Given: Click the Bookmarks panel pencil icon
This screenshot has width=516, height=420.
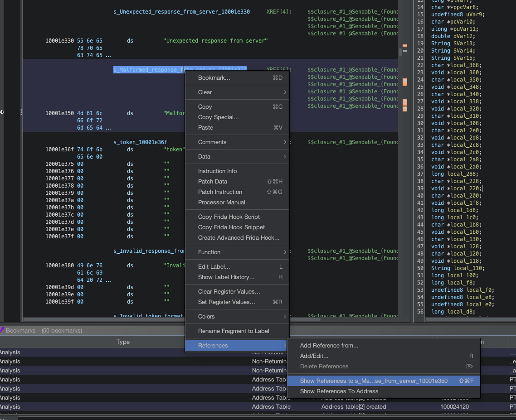Looking at the screenshot, I should (2, 330).
